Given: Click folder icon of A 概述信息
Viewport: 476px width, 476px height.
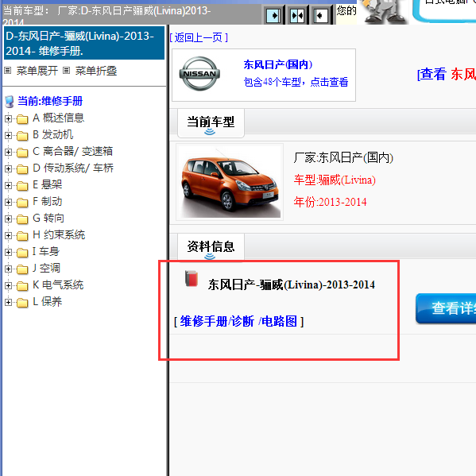Looking at the screenshot, I should 22,119.
